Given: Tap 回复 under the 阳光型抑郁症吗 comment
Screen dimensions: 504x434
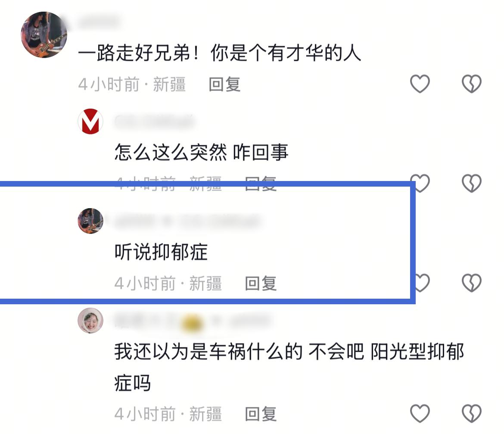Looking at the screenshot, I should pos(260,414).
